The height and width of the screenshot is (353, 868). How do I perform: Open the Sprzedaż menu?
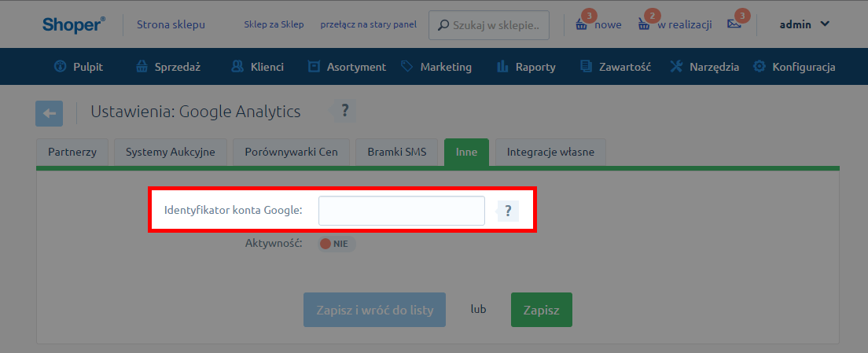click(x=168, y=67)
